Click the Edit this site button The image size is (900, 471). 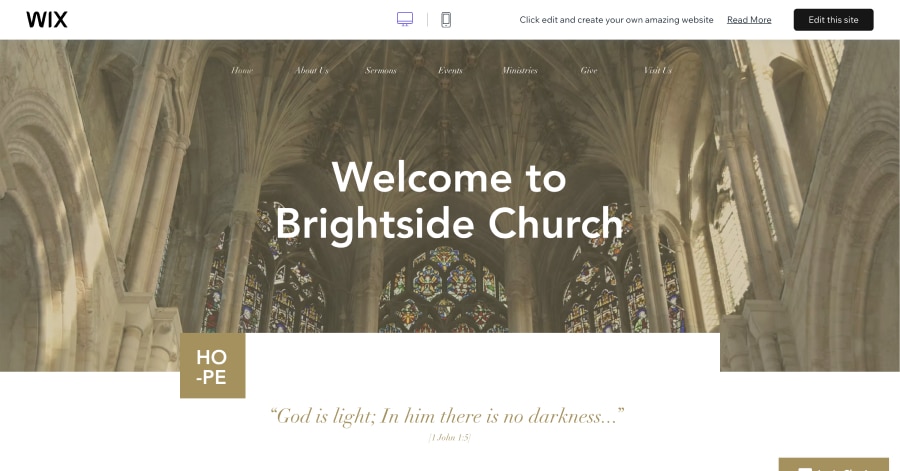(833, 20)
